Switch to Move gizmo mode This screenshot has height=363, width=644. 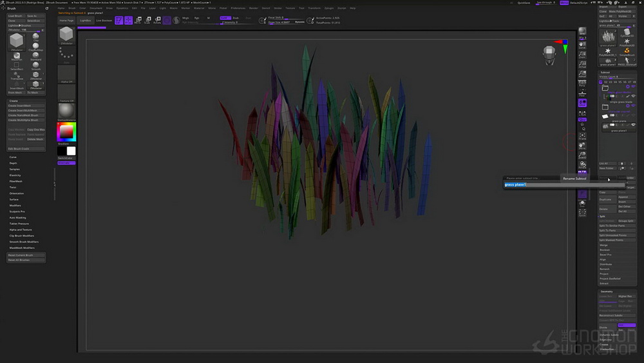coord(138,20)
